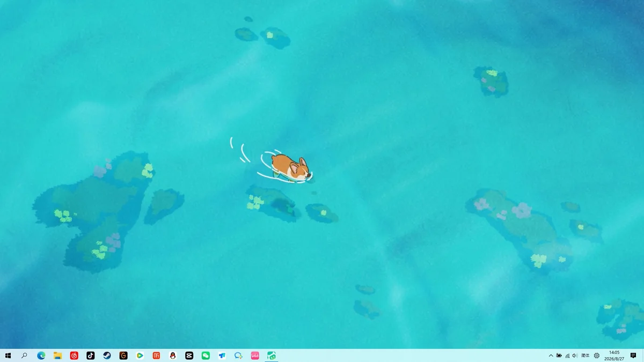Open WeChat green icon
Screen dimensions: 644x362
pos(206,356)
